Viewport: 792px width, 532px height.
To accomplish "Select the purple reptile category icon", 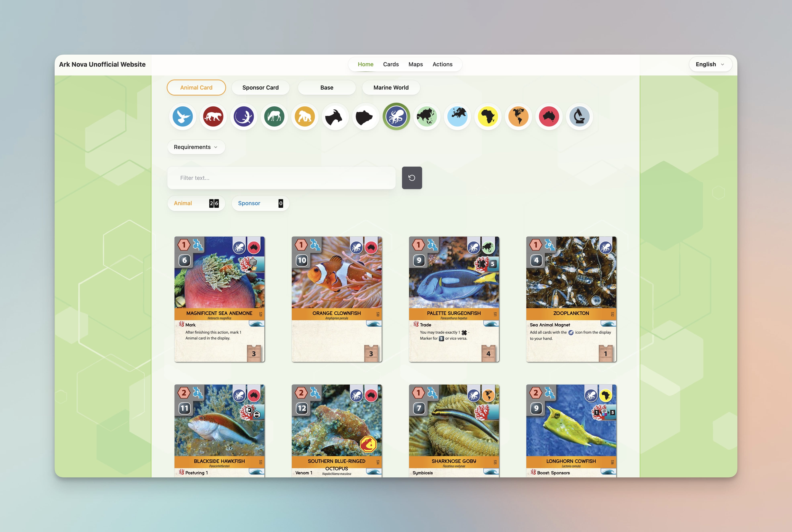I will coord(244,116).
